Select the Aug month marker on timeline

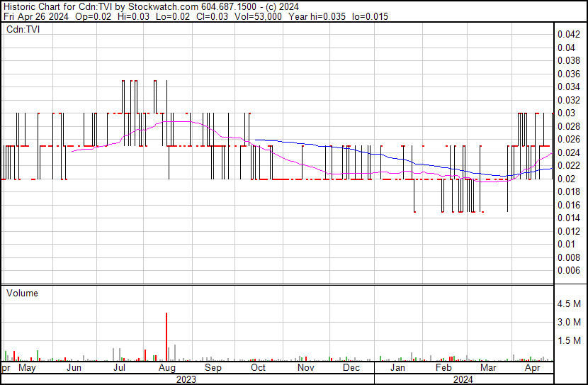167,368
